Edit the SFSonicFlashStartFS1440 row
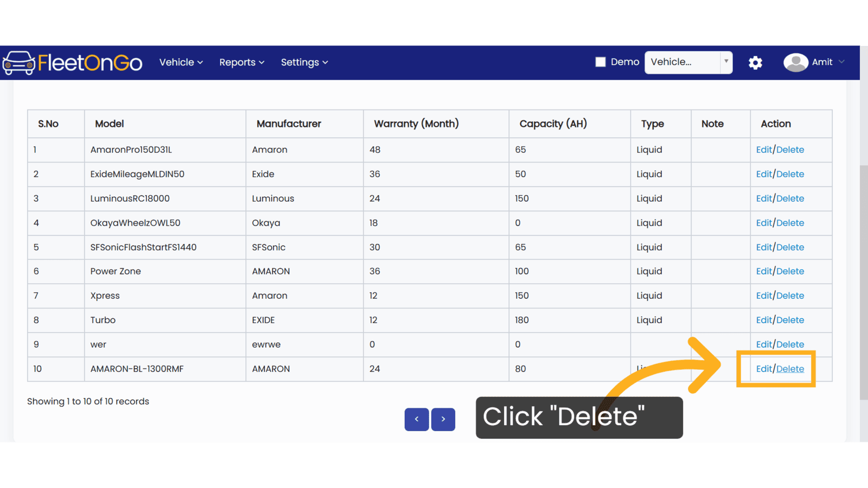 (x=764, y=247)
